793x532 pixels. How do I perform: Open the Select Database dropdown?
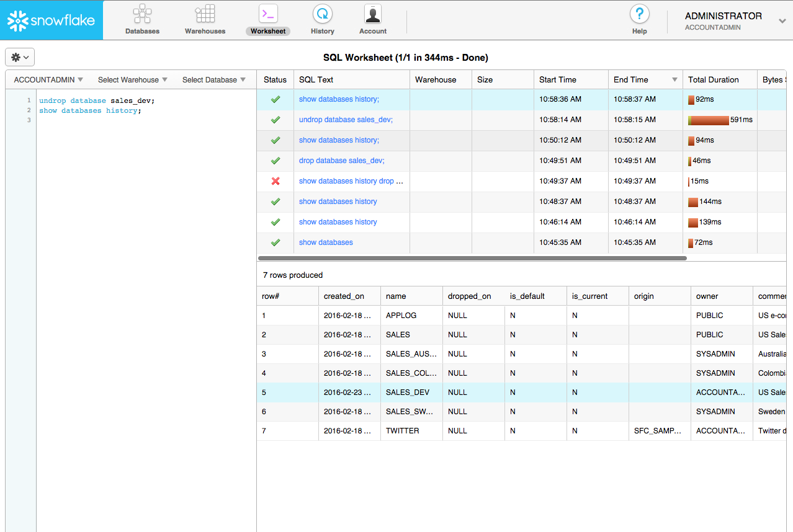(x=214, y=79)
